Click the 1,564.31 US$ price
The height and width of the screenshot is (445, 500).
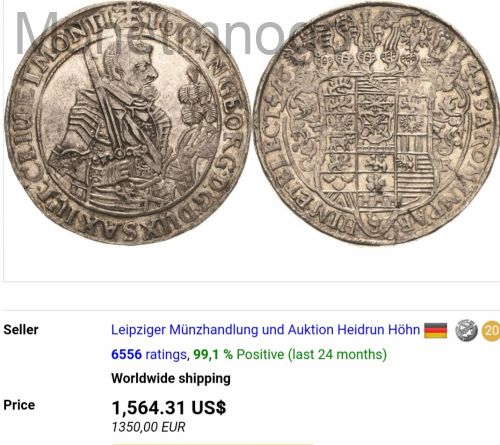coord(169,407)
